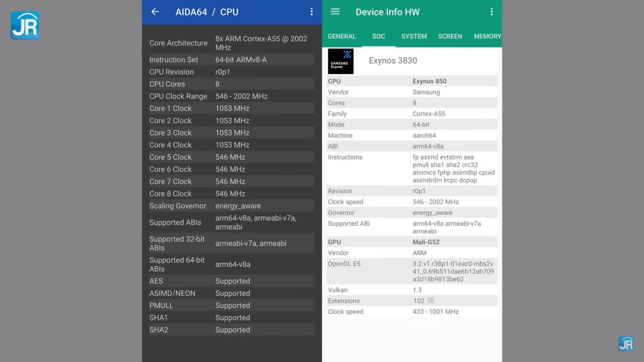Tap the back arrow in AIDA64

click(x=155, y=12)
